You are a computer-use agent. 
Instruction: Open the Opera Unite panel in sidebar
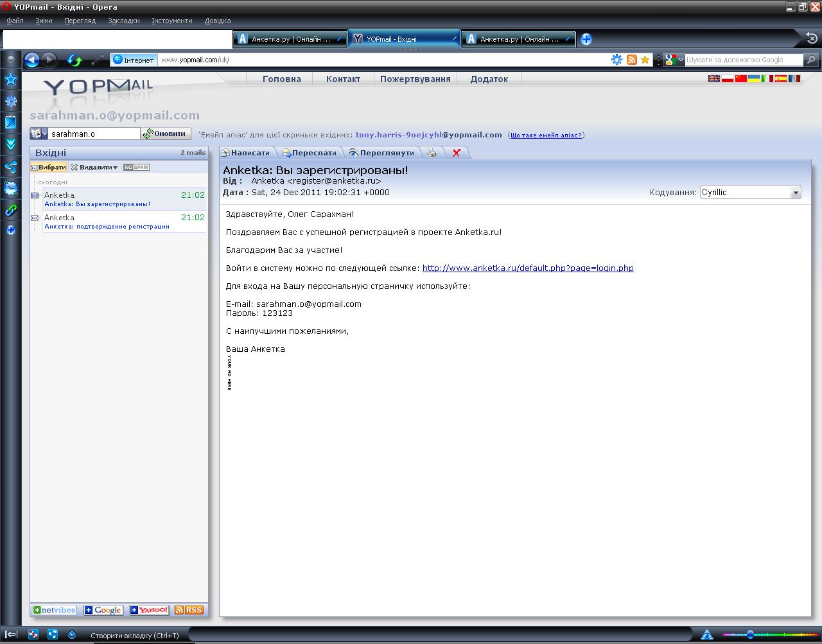coord(11,167)
